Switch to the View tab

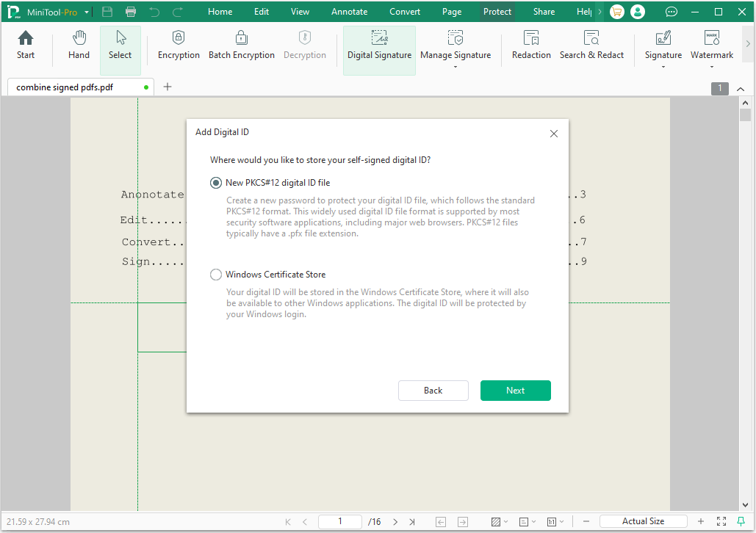300,12
